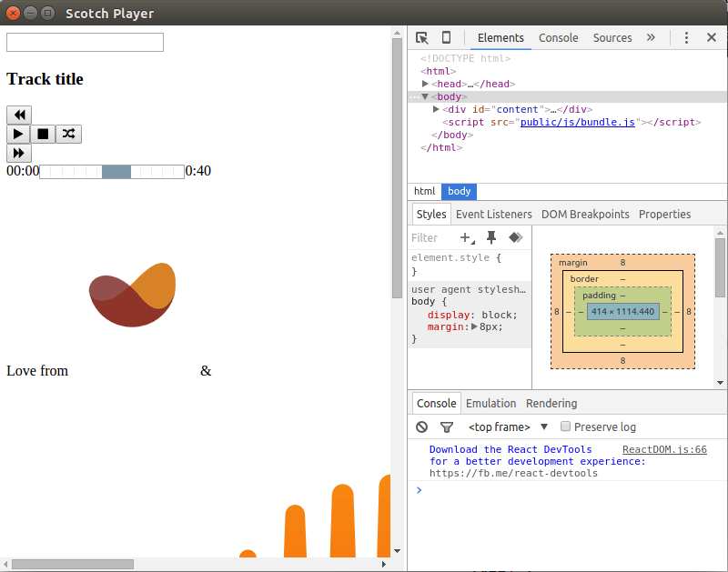This screenshot has height=572, width=728.
Task: Show more DevTools tabs chevron
Action: (x=651, y=37)
